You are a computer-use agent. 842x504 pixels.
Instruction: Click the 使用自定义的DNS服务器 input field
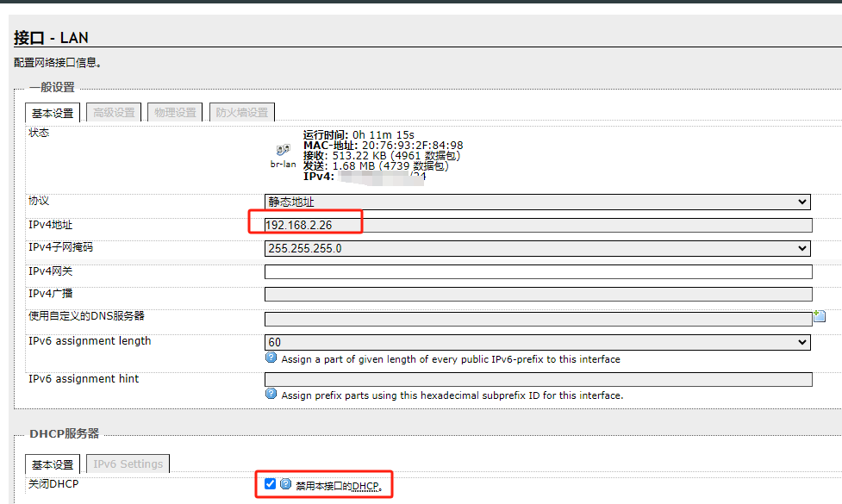[536, 319]
